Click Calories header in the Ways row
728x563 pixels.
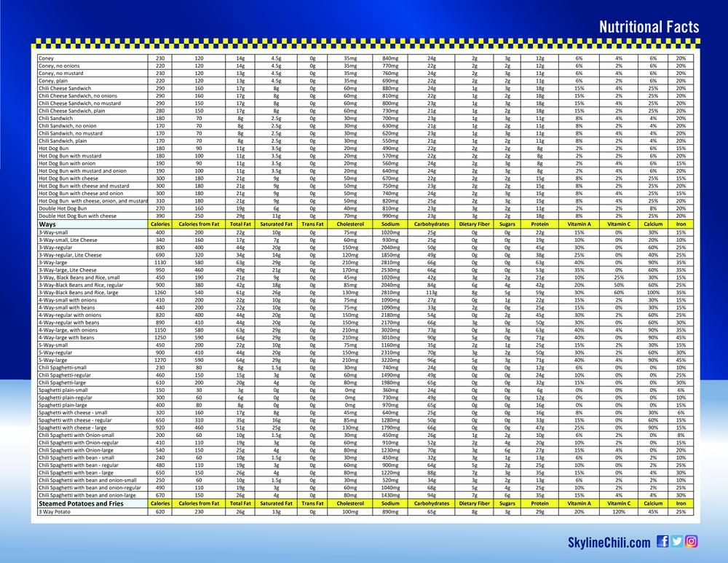159,224
